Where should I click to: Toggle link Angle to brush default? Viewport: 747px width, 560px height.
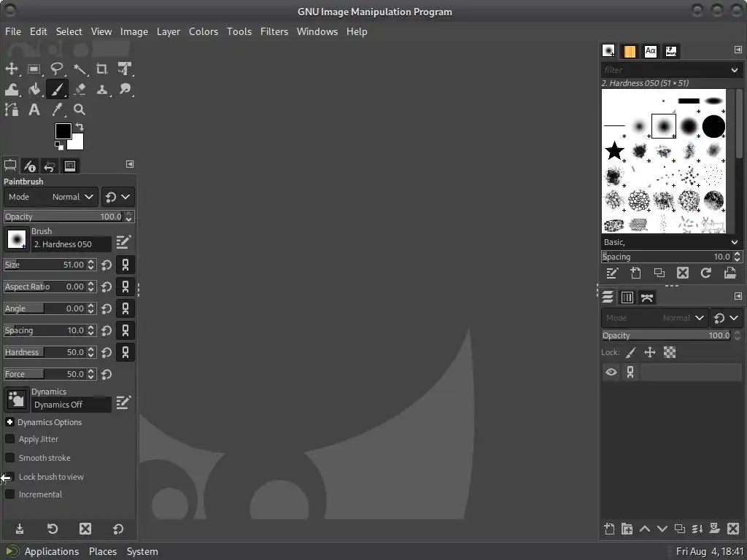point(125,308)
